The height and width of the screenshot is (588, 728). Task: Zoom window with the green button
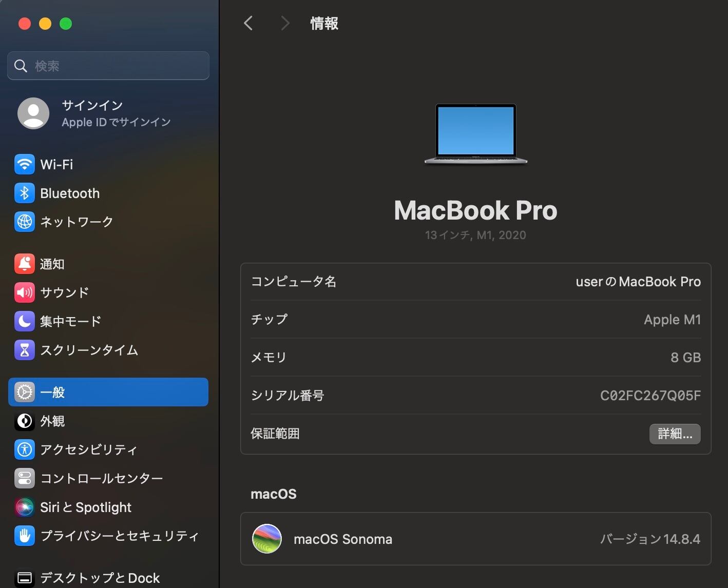66,24
